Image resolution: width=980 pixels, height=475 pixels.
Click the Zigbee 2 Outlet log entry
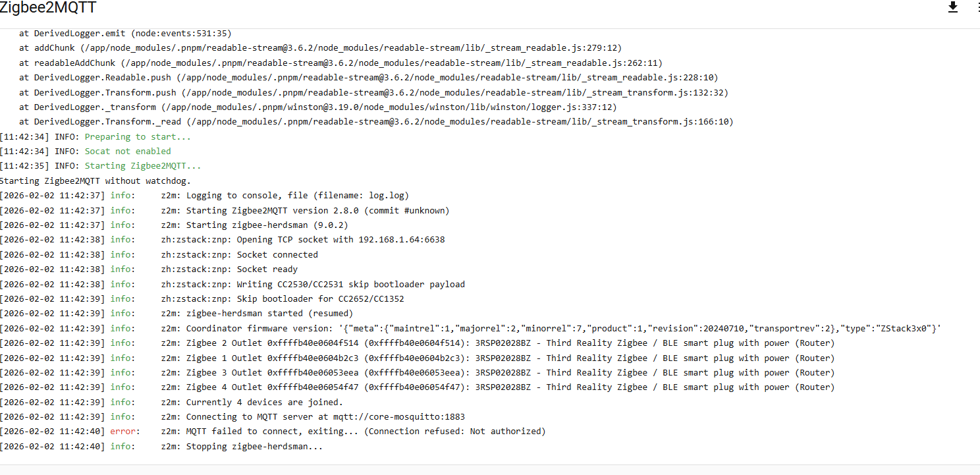[497, 343]
